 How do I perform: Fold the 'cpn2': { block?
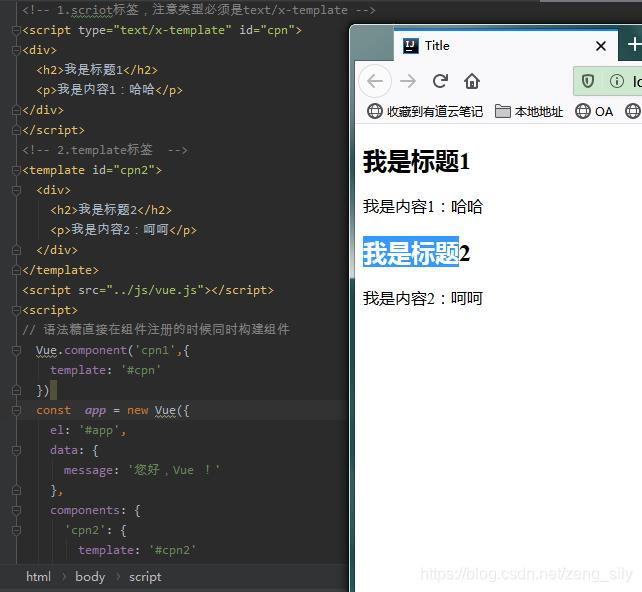click(16, 531)
